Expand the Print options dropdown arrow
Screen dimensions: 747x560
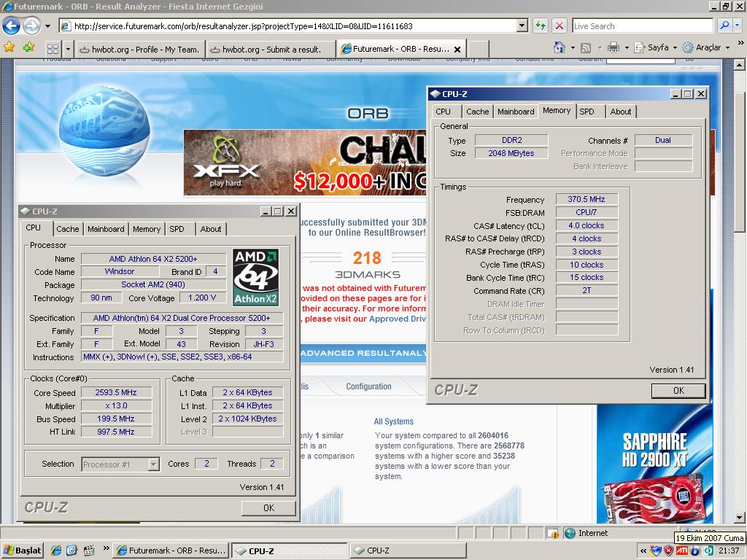(x=627, y=47)
